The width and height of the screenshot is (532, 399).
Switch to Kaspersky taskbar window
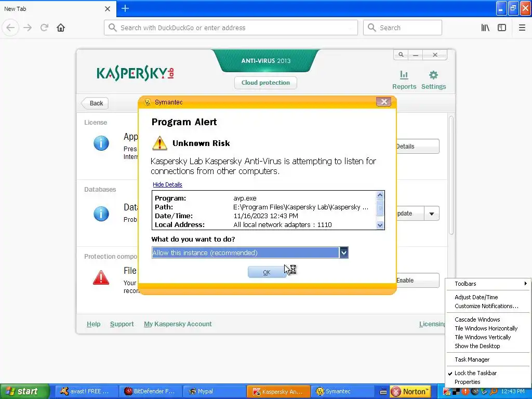pyautogui.click(x=278, y=392)
